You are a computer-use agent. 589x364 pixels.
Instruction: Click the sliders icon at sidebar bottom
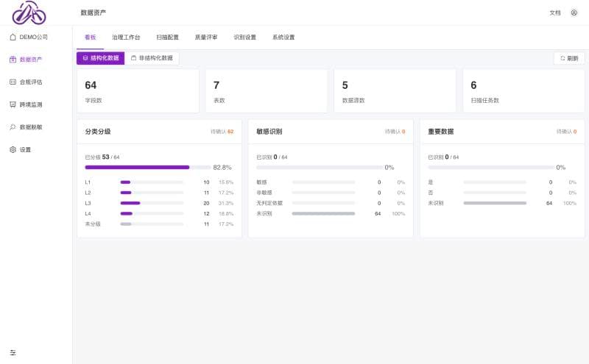[13, 353]
